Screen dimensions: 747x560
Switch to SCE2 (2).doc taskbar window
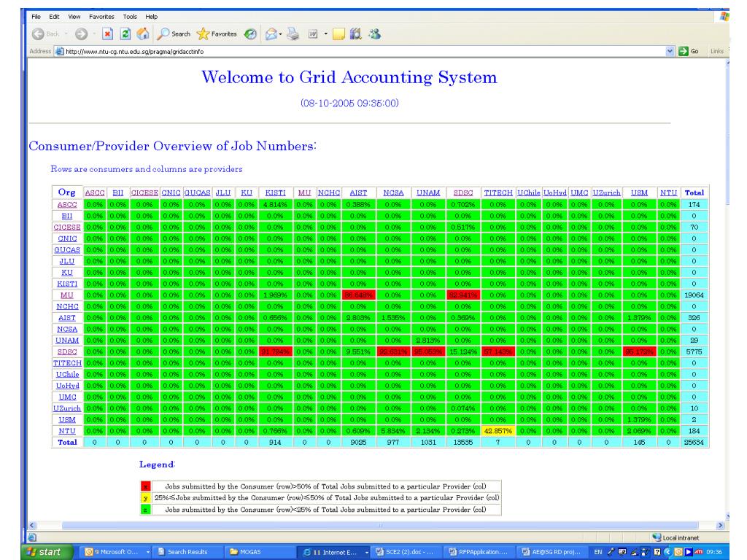(405, 552)
